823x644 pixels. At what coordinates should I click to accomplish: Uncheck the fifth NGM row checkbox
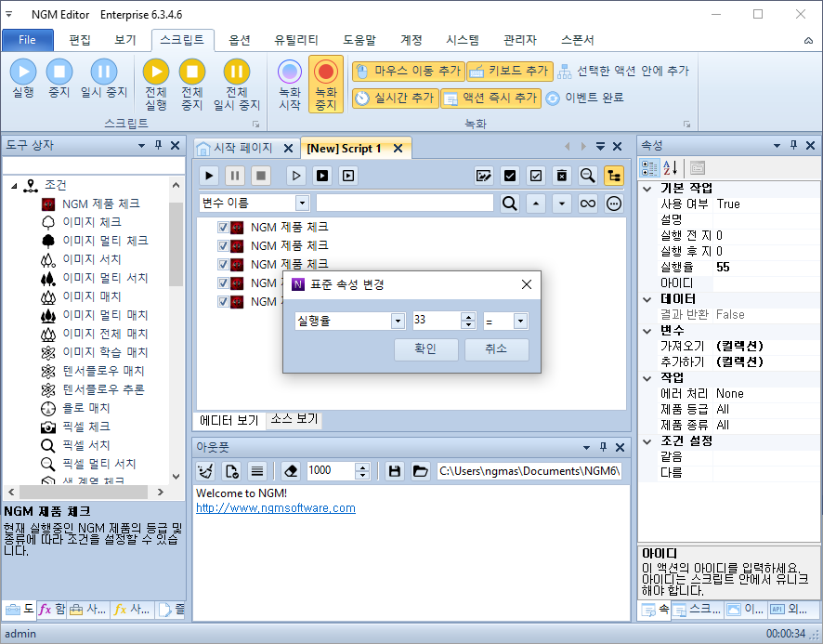(223, 301)
